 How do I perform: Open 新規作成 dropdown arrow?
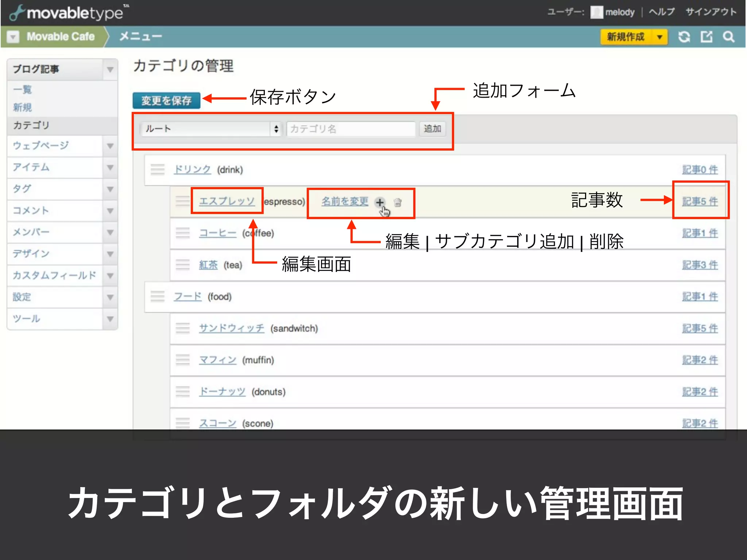[659, 37]
